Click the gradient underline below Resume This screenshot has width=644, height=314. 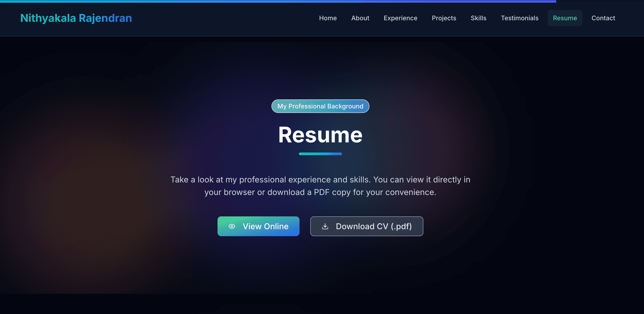(x=320, y=154)
